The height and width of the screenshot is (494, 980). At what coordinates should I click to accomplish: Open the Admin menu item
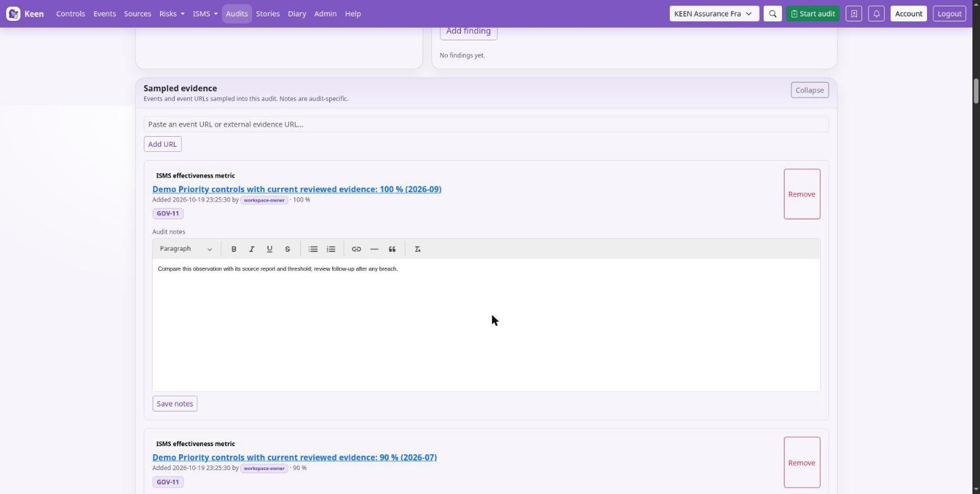tap(325, 13)
